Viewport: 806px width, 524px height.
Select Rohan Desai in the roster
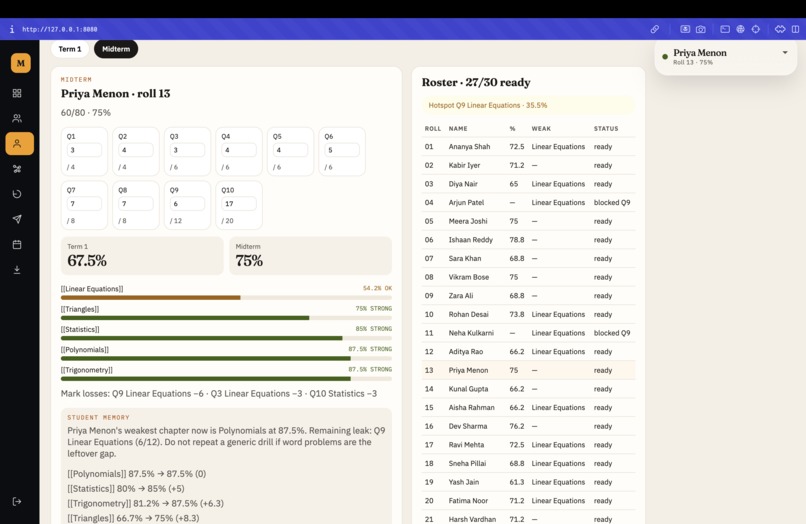[x=528, y=314]
